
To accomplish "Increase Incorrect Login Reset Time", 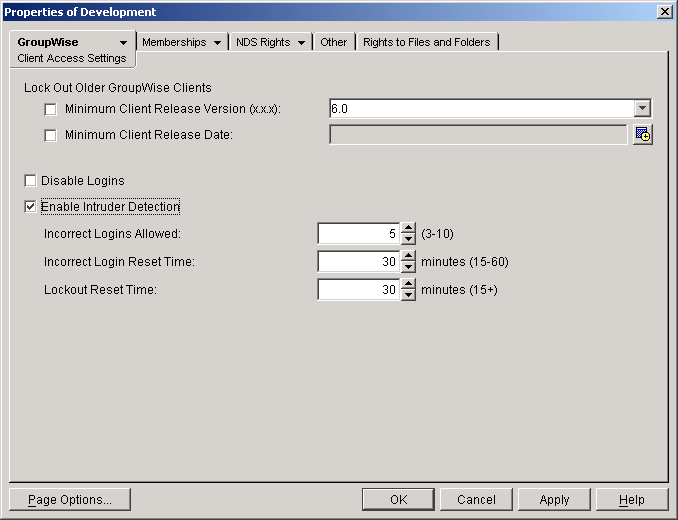I will click(x=408, y=256).
